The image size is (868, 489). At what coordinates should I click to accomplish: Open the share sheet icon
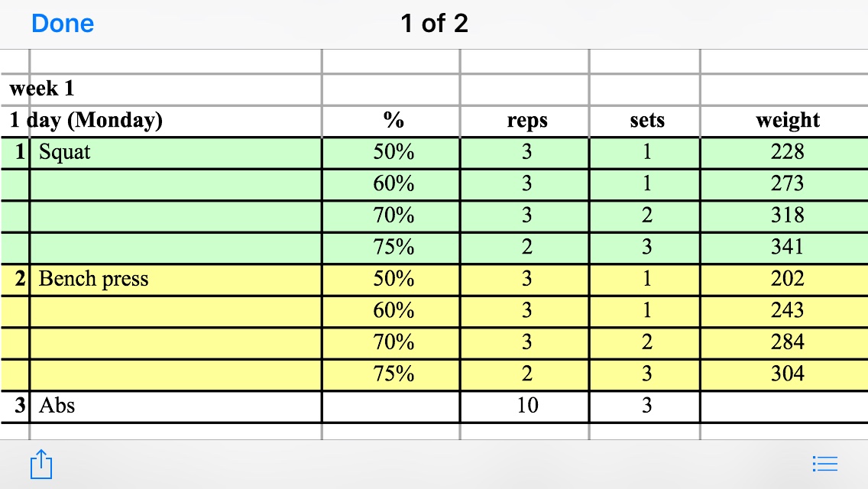point(41,464)
